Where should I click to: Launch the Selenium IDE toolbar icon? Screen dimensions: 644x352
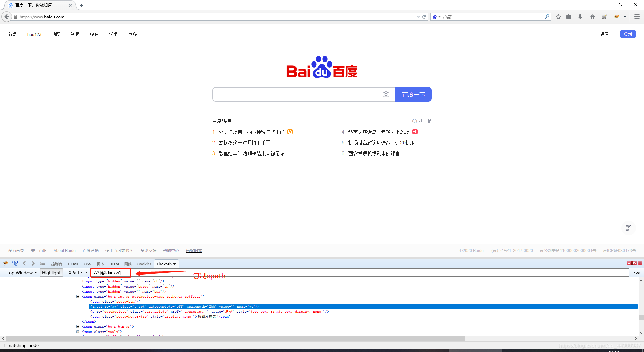(x=604, y=17)
